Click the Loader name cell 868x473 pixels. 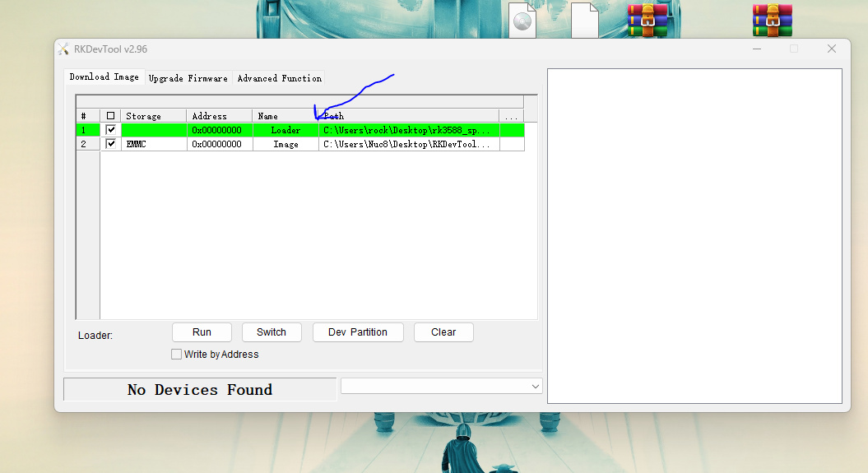[285, 130]
